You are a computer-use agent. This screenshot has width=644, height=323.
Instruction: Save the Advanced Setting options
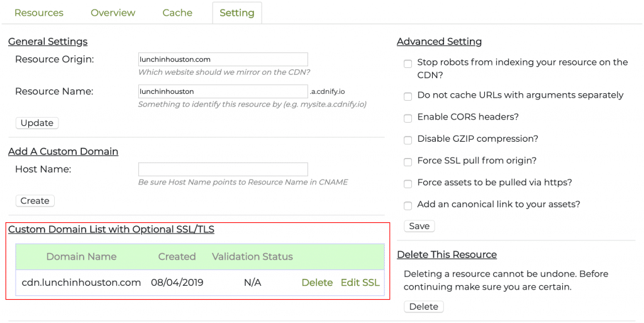pos(419,226)
